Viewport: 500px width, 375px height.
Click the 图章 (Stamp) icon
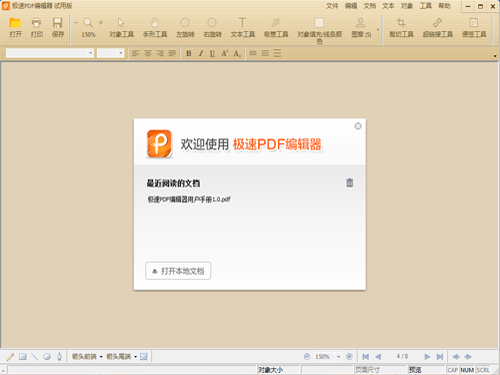(360, 23)
